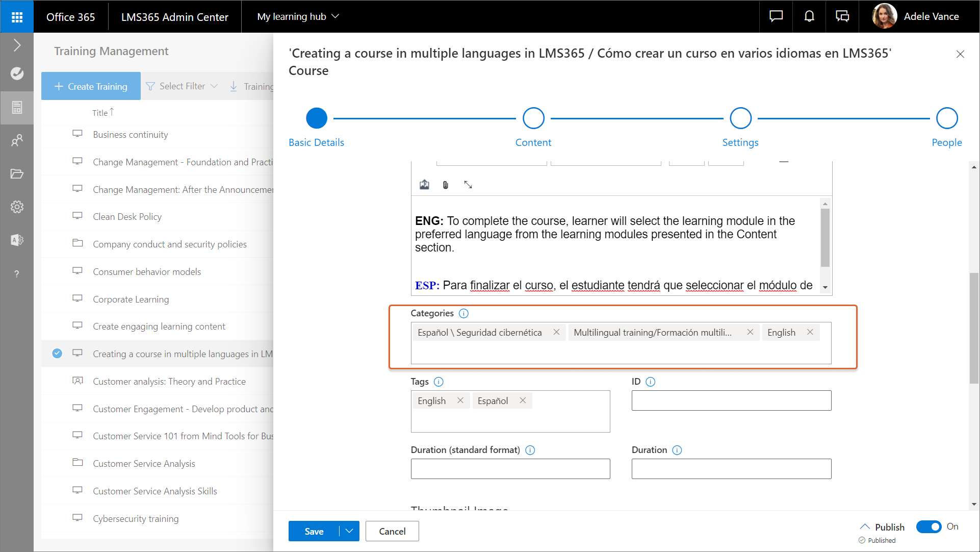Go to the Content step
Screen dimensions: 980x552
point(533,118)
